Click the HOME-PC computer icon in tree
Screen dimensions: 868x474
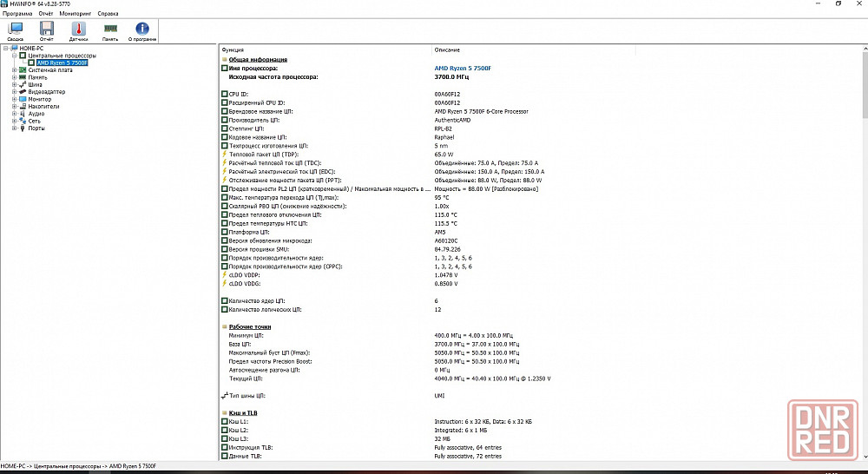(15, 48)
